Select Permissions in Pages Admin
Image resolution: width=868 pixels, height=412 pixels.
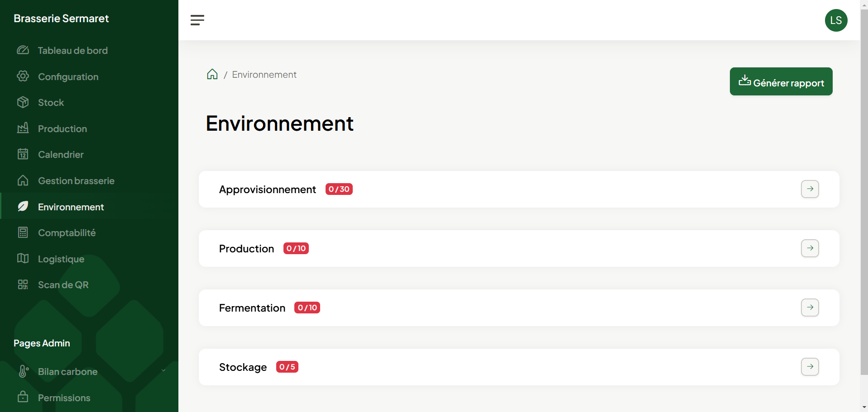point(64,398)
